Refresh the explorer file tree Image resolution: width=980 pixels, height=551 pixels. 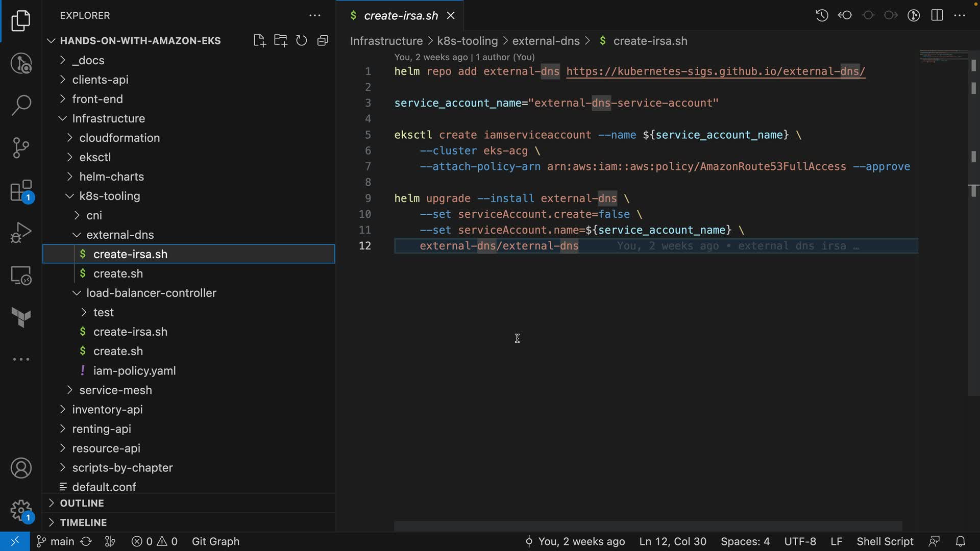click(x=302, y=41)
